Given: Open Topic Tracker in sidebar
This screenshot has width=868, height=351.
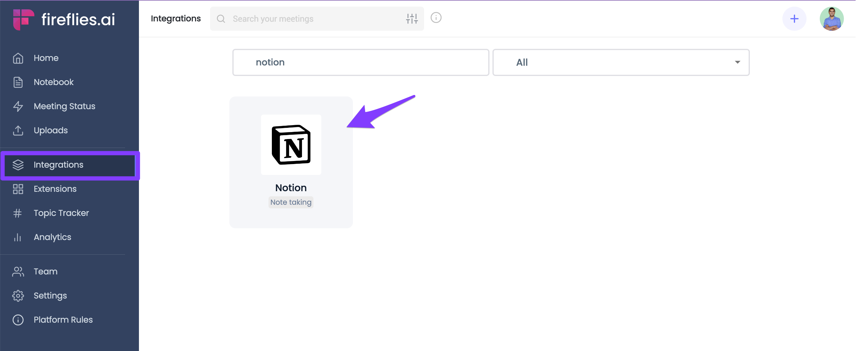Looking at the screenshot, I should (x=69, y=213).
